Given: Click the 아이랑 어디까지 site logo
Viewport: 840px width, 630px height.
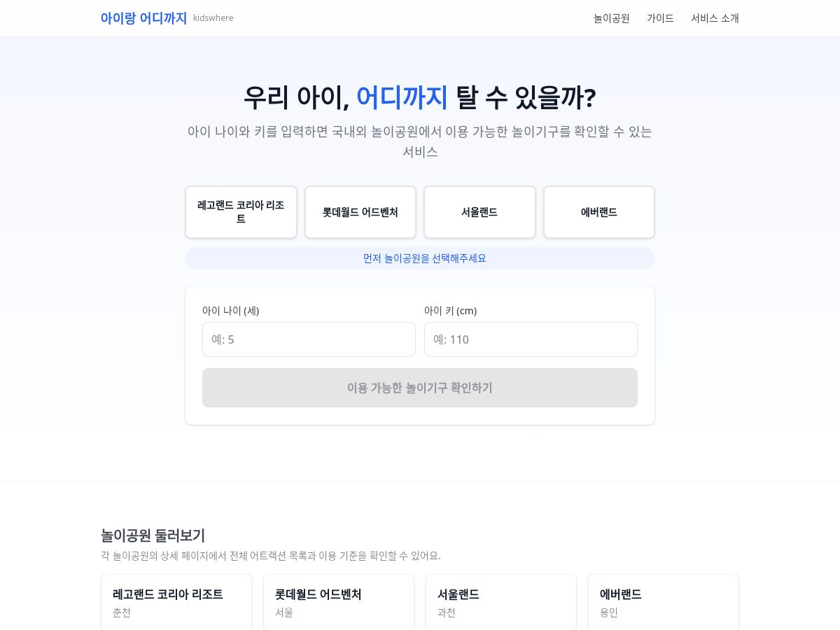Looking at the screenshot, I should tap(143, 18).
